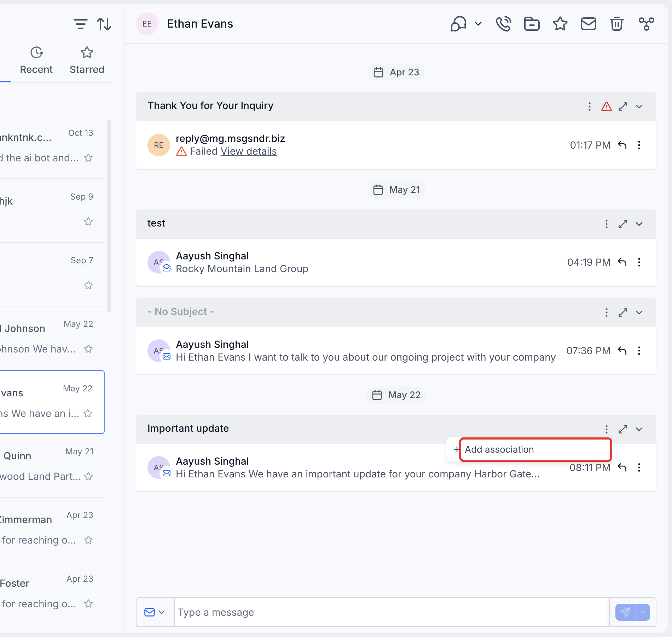This screenshot has width=672, height=637.
Task: Star the Foster Apr 23 conversation
Action: click(x=88, y=604)
